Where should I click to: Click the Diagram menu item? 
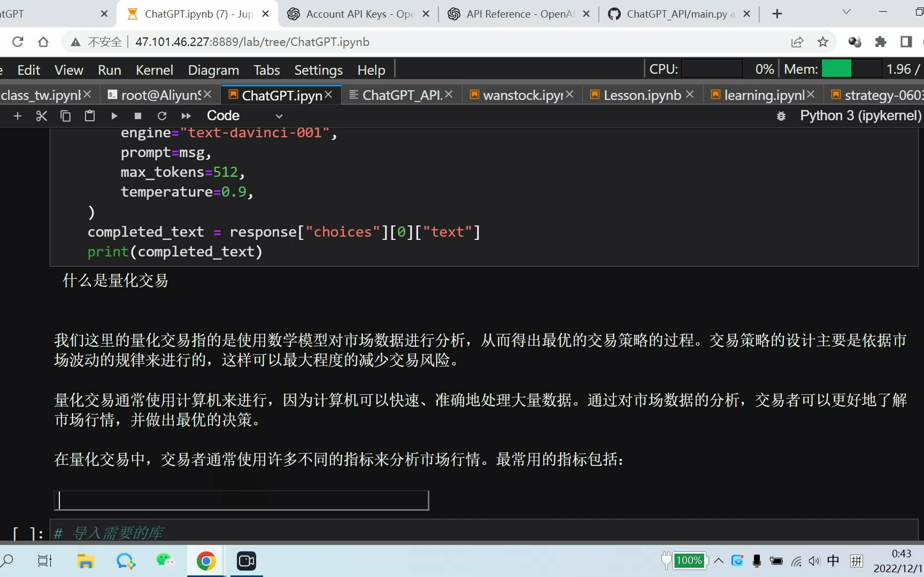click(213, 69)
